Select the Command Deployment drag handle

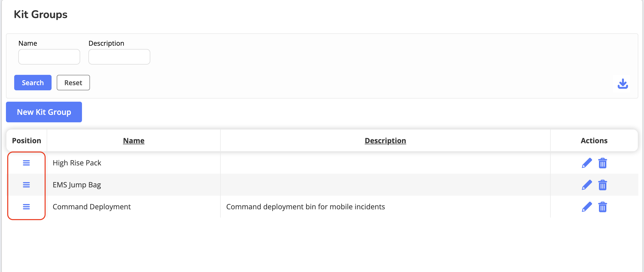[26, 207]
